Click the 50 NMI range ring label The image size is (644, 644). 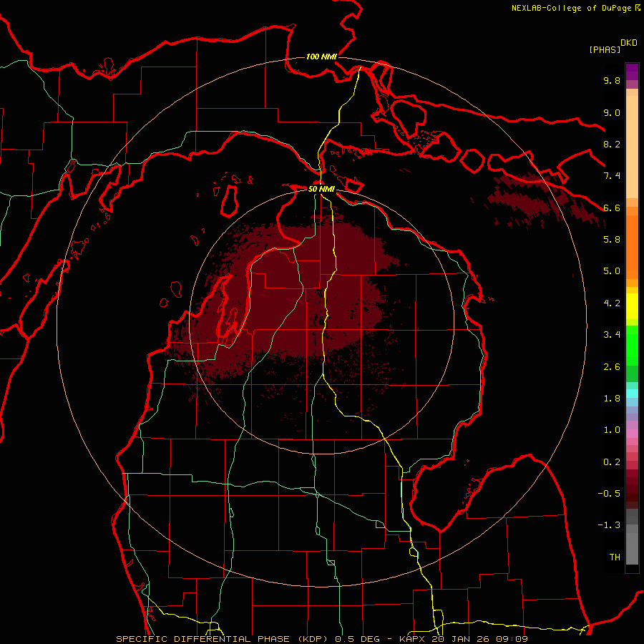tap(321, 189)
